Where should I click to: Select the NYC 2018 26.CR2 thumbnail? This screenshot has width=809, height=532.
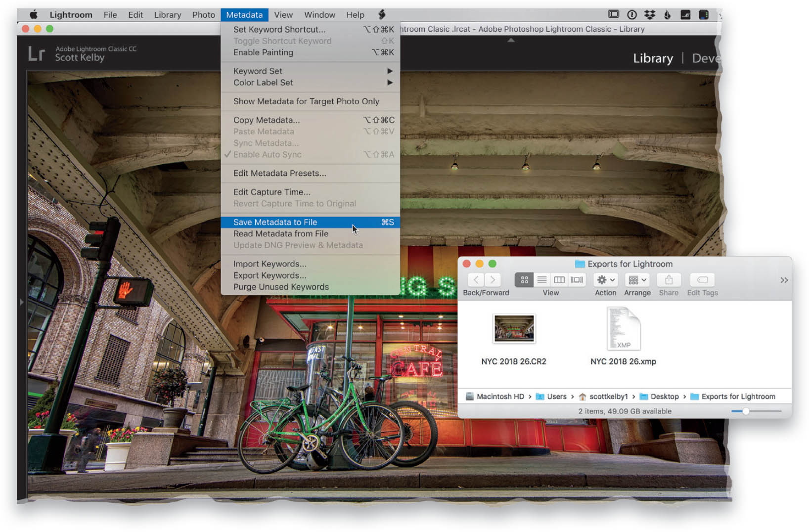coord(514,328)
